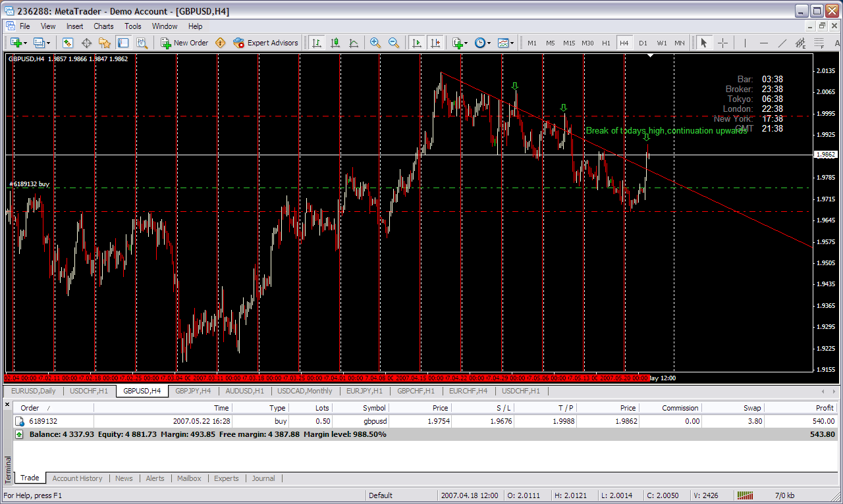Switch timeframe to H1

pos(606,43)
